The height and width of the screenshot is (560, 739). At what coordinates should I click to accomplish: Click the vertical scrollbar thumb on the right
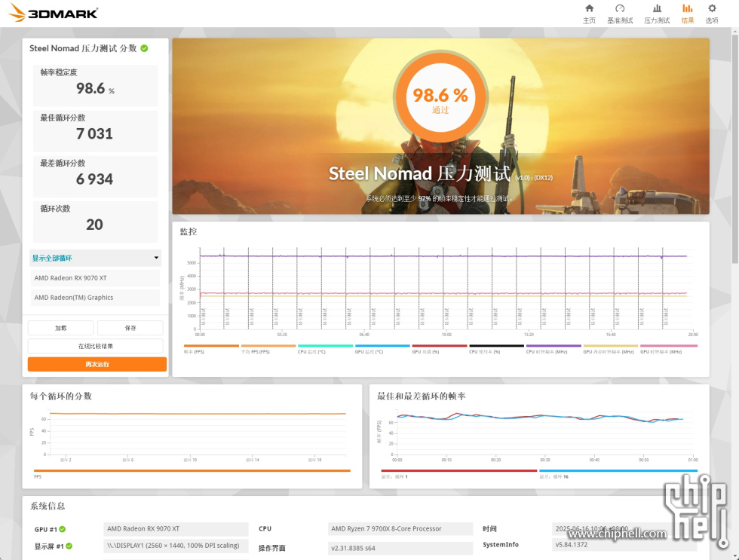(x=734, y=148)
